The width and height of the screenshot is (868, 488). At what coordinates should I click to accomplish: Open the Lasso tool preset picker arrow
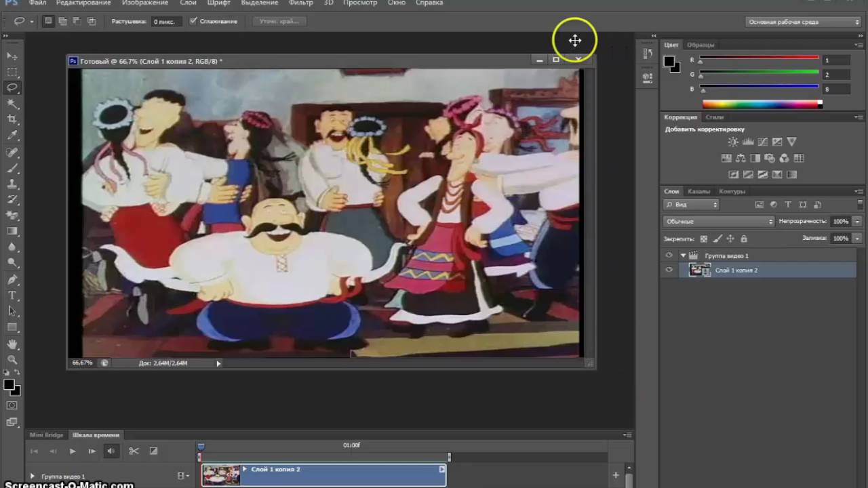click(31, 22)
